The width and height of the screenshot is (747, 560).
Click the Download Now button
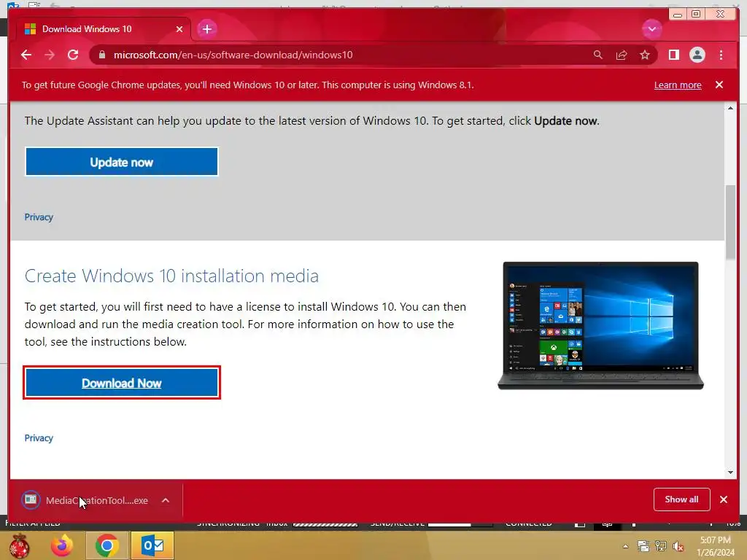(122, 383)
